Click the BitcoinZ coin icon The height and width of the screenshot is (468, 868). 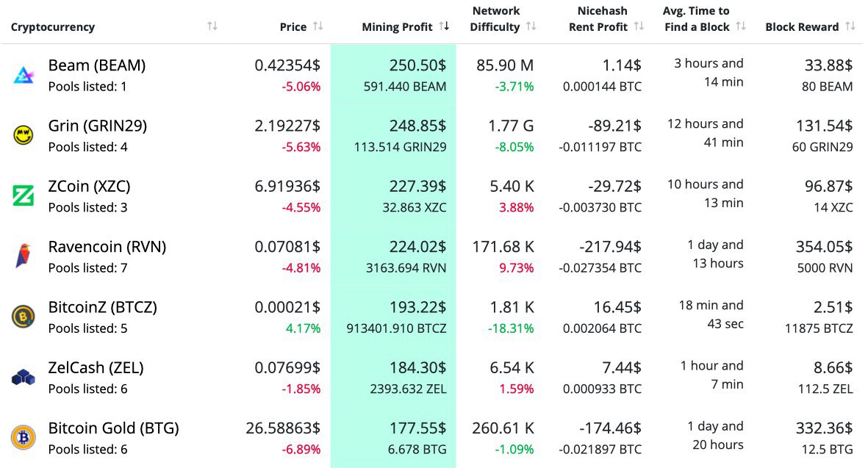[24, 317]
